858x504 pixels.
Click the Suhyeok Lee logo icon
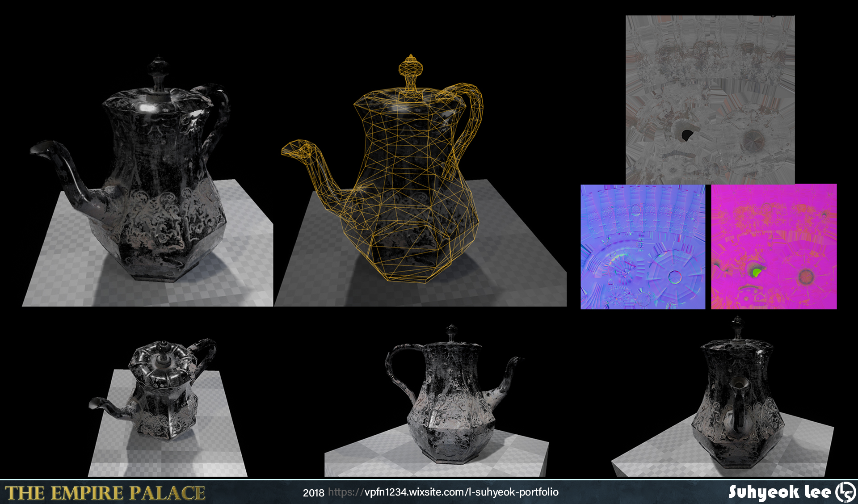tap(845, 492)
